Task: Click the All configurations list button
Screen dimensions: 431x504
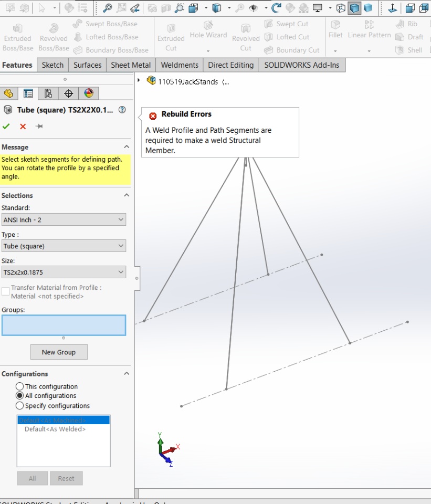Action: click(33, 478)
